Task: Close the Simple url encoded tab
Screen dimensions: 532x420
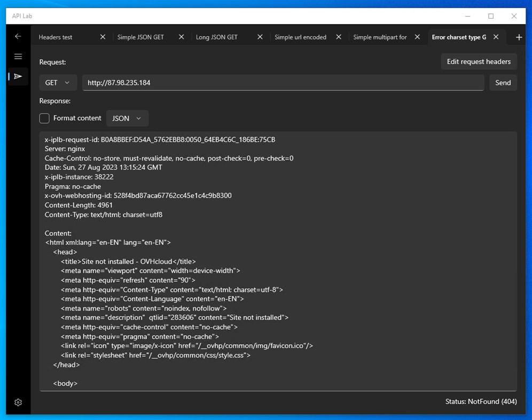Action: point(339,37)
